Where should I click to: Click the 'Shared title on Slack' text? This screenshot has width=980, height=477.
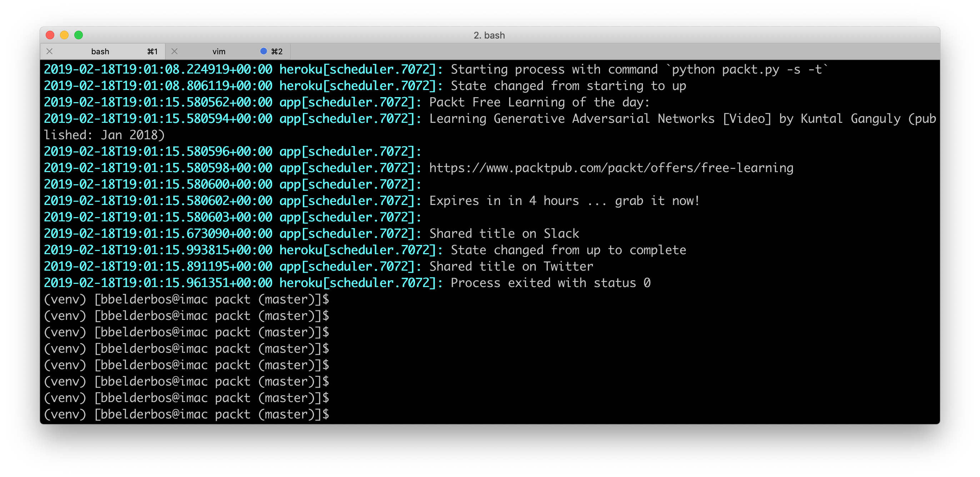pos(504,234)
